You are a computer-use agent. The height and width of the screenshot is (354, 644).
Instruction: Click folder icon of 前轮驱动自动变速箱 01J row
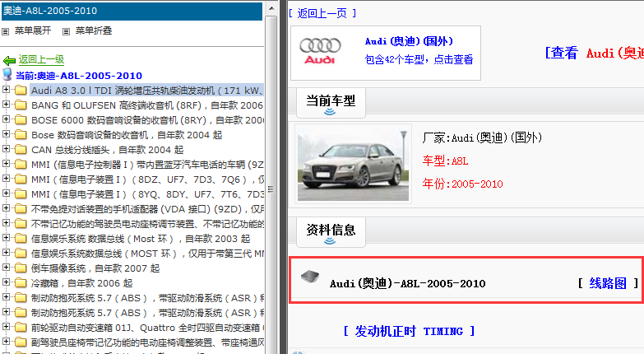click(x=21, y=328)
